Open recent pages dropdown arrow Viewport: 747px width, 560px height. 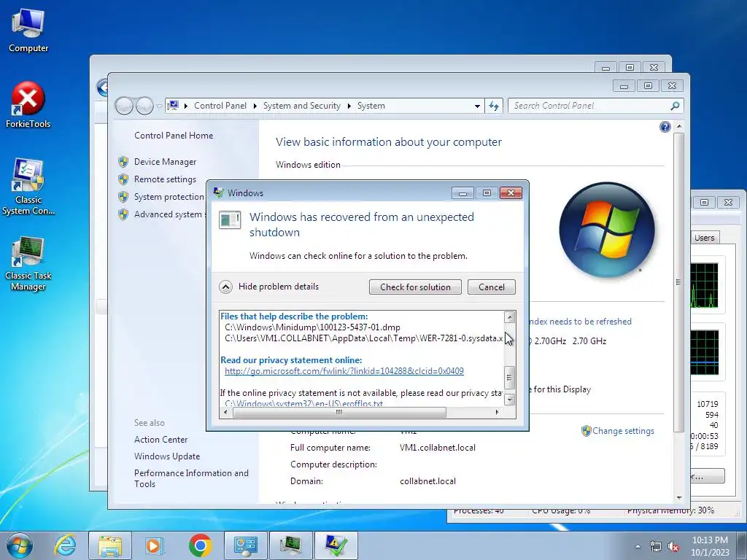pos(159,106)
